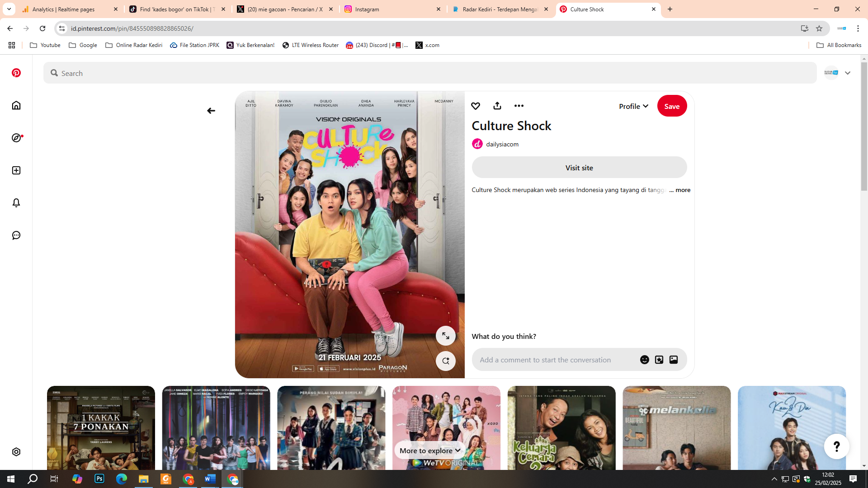Screen dimensions: 868x488
Task: Open emoji picker in comment box
Action: [645, 360]
